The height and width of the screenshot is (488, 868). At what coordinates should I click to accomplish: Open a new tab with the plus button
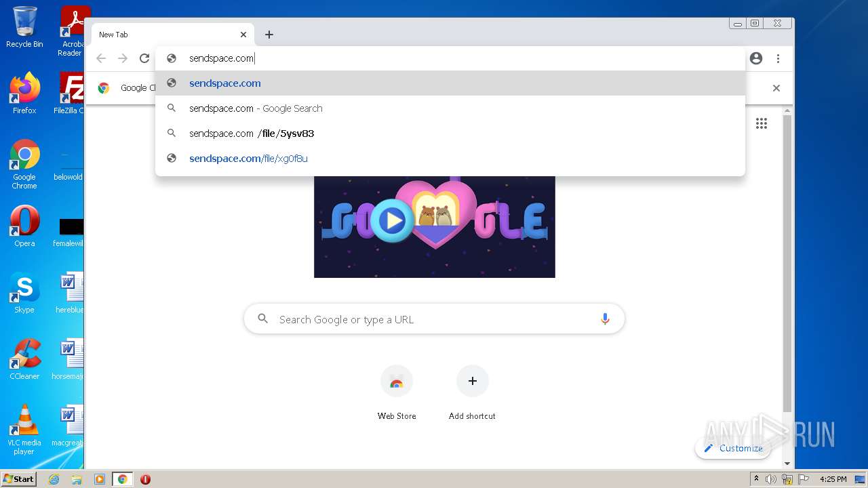click(269, 35)
